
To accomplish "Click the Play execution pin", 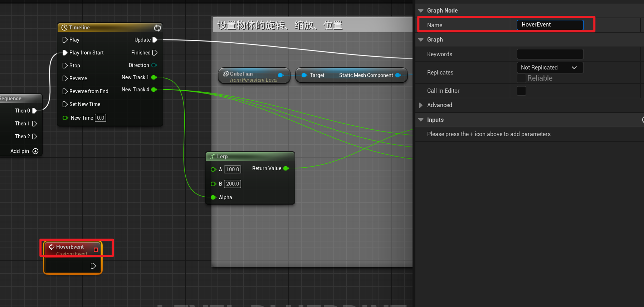I will 65,40.
